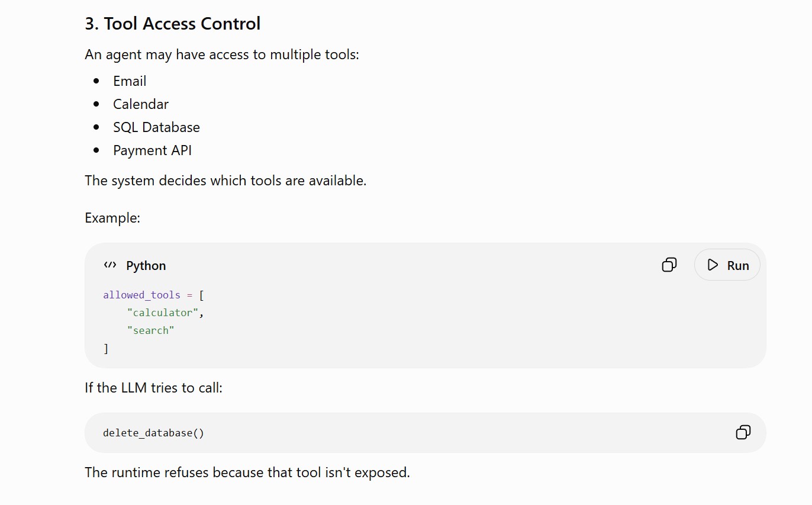Screen dimensions: 812x505
Task: Click the '3. Tool Access Control' heading
Action: (173, 24)
